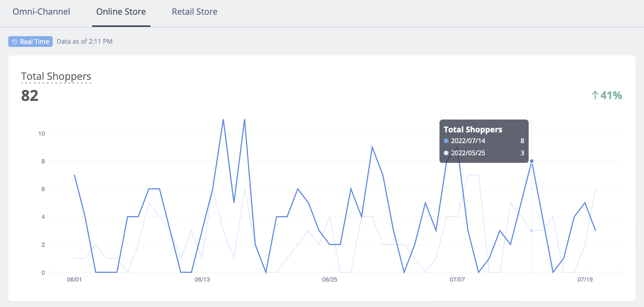Click the Data as of 2:11 PM timestamp
Image resolution: width=644 pixels, height=307 pixels.
pos(85,42)
